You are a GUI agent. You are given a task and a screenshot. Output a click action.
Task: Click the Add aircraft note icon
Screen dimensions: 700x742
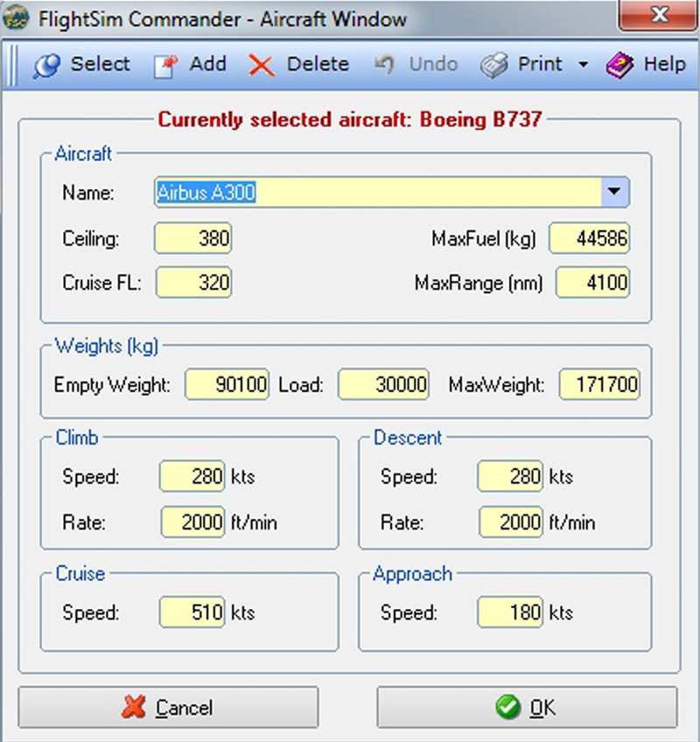[165, 66]
